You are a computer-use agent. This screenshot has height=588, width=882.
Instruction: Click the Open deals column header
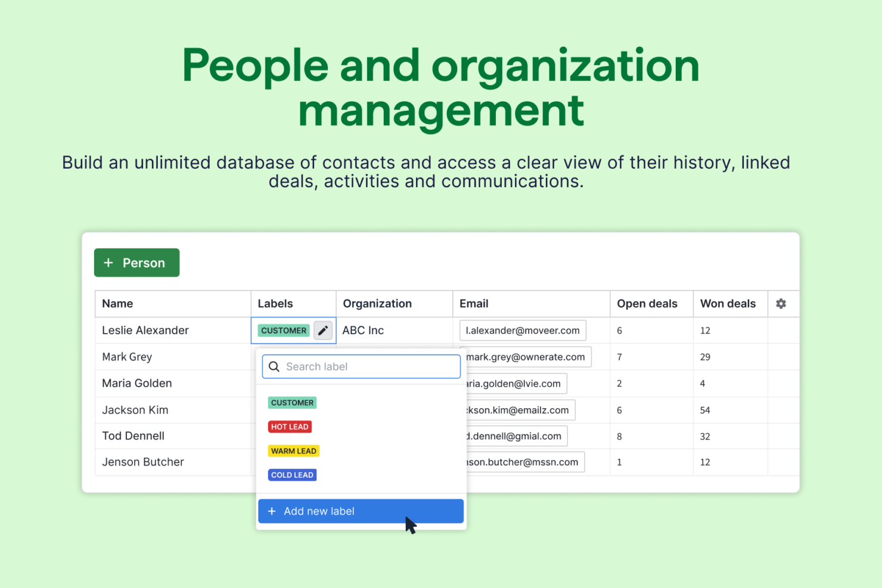pos(647,304)
